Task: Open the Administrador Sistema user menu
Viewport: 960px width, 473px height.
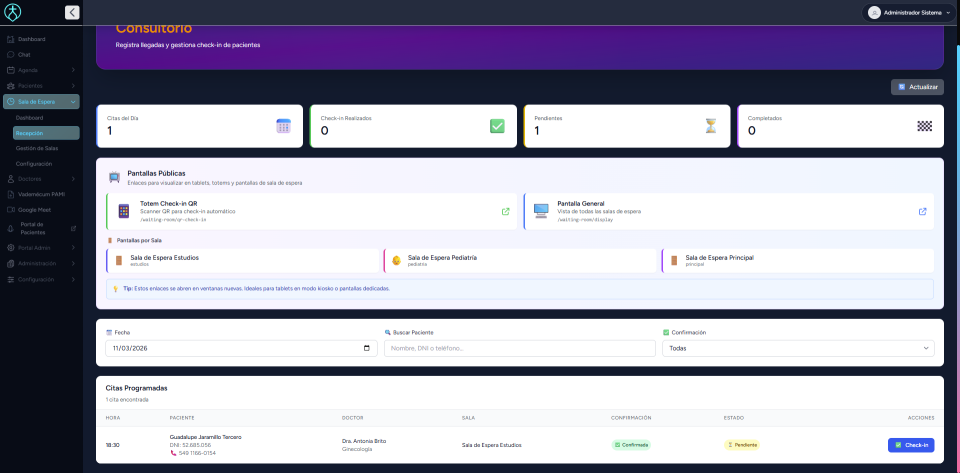Action: point(909,12)
